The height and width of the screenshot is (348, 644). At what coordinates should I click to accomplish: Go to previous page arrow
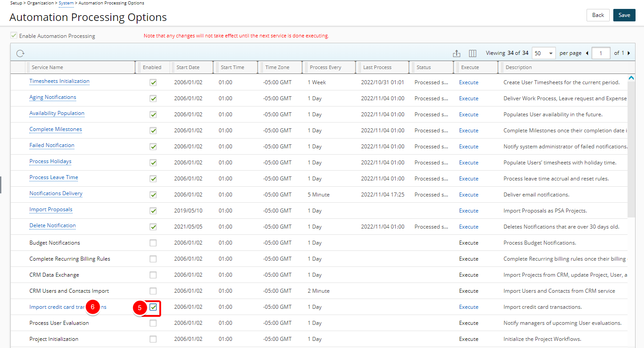tap(587, 53)
